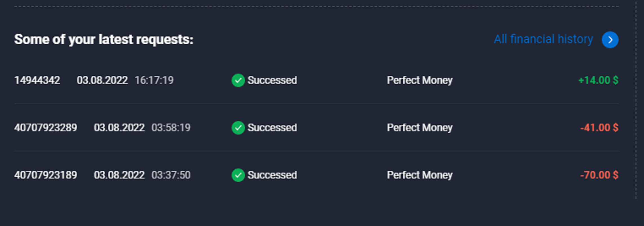Open All financial history
The width and height of the screenshot is (644, 226).
point(544,40)
